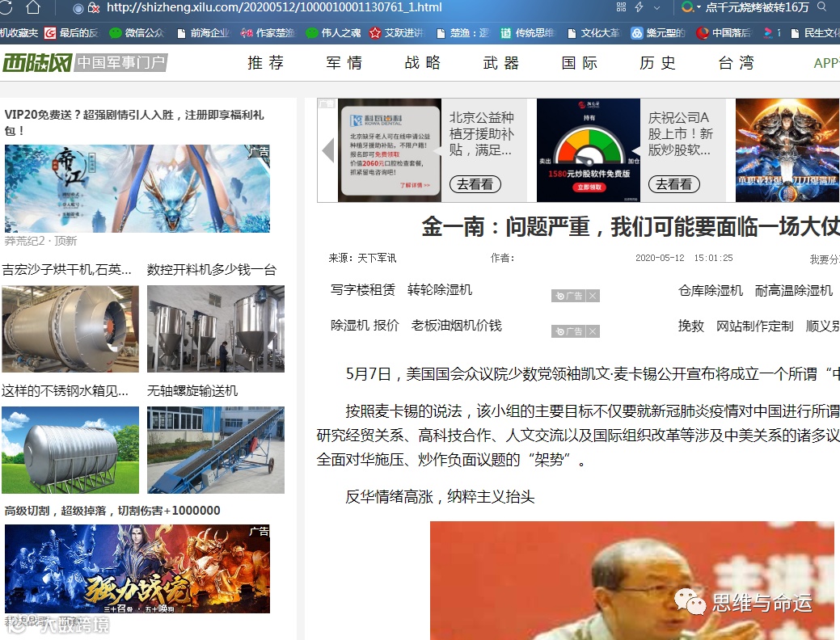
Task: Open the 战略 navigation tab
Action: [423, 63]
